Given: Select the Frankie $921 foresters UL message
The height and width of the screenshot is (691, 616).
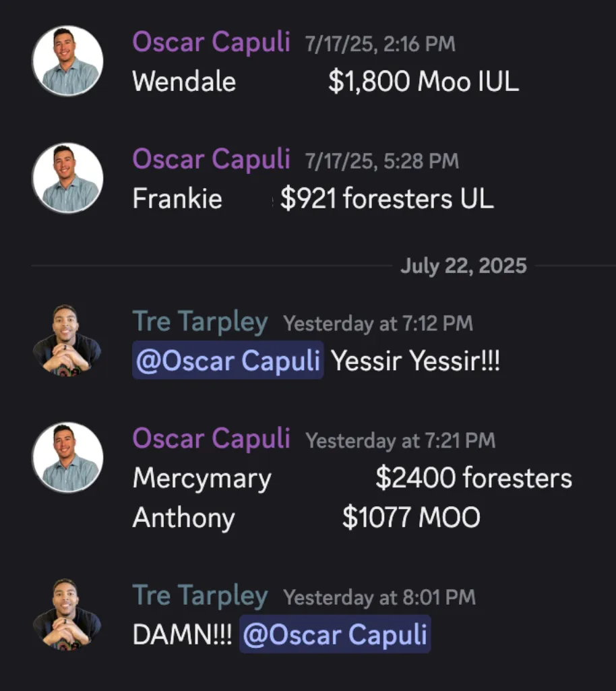Looking at the screenshot, I should point(313,199).
